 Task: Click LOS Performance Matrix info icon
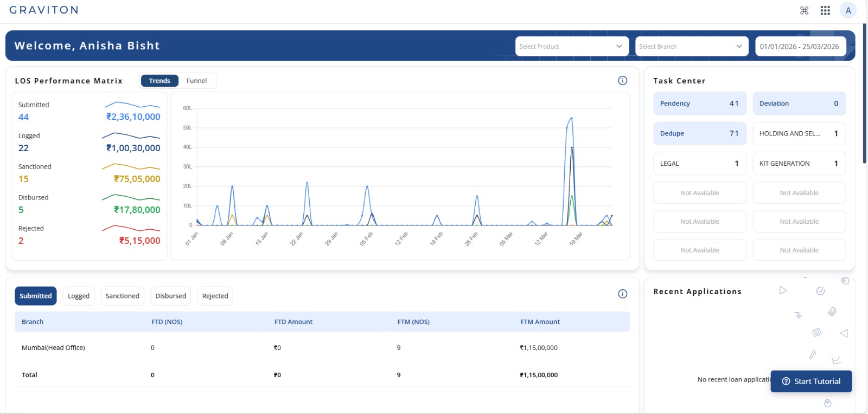pos(622,81)
